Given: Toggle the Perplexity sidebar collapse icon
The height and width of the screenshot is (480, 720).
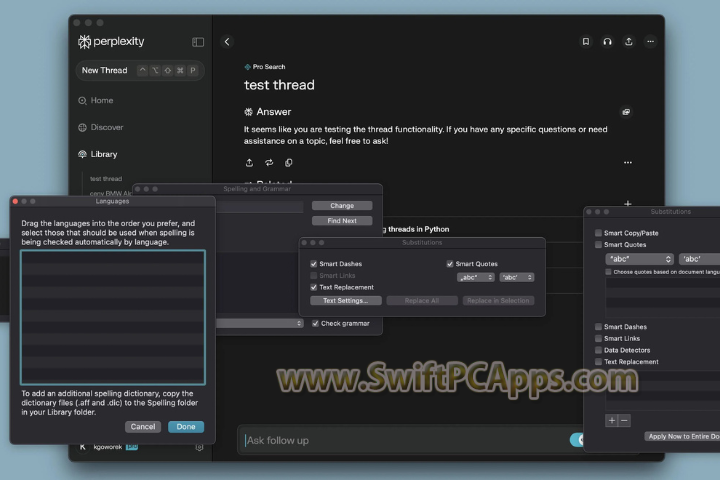Looking at the screenshot, I should point(198,42).
